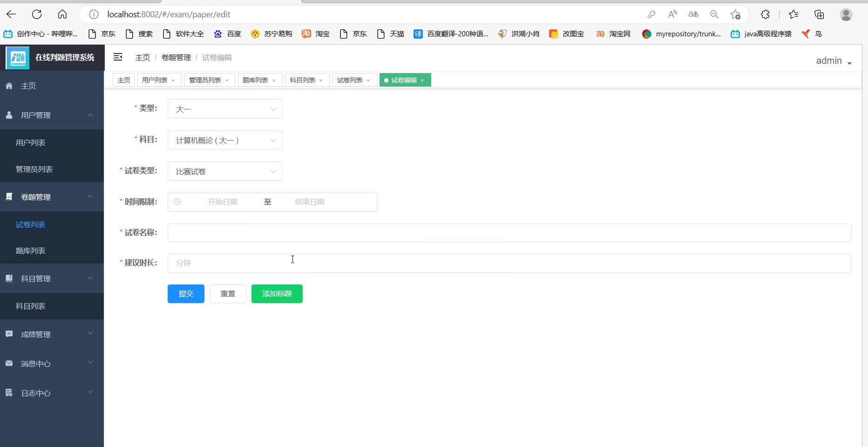This screenshot has height=447, width=868.
Task: Add this page to favorites star icon
Action: coord(735,14)
